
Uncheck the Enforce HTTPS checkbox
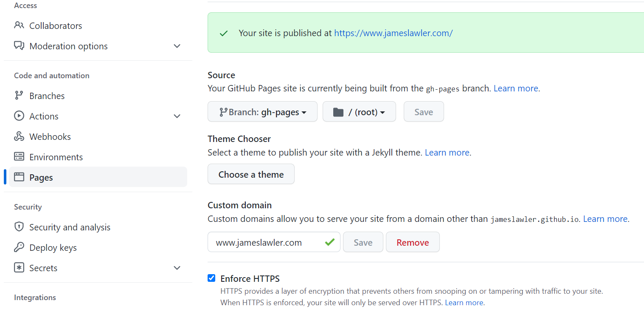pyautogui.click(x=211, y=278)
